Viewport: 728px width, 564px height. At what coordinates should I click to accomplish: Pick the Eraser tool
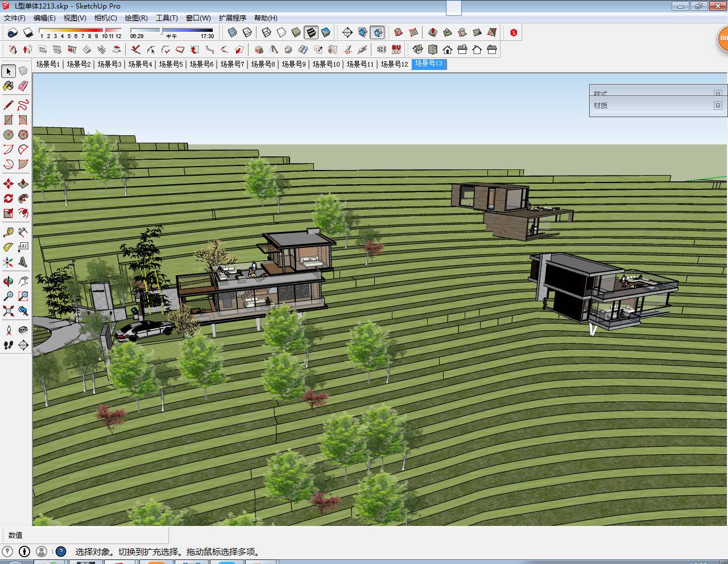[x=23, y=86]
